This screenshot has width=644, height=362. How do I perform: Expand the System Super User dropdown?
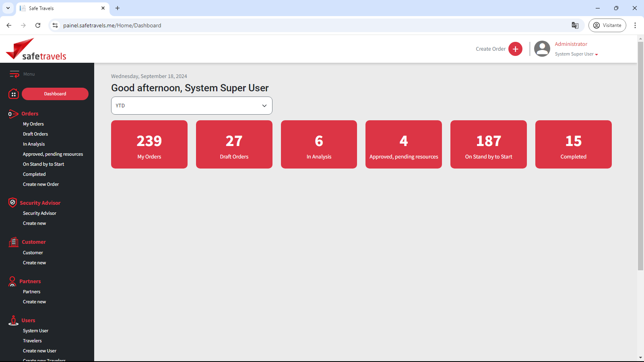(x=576, y=54)
